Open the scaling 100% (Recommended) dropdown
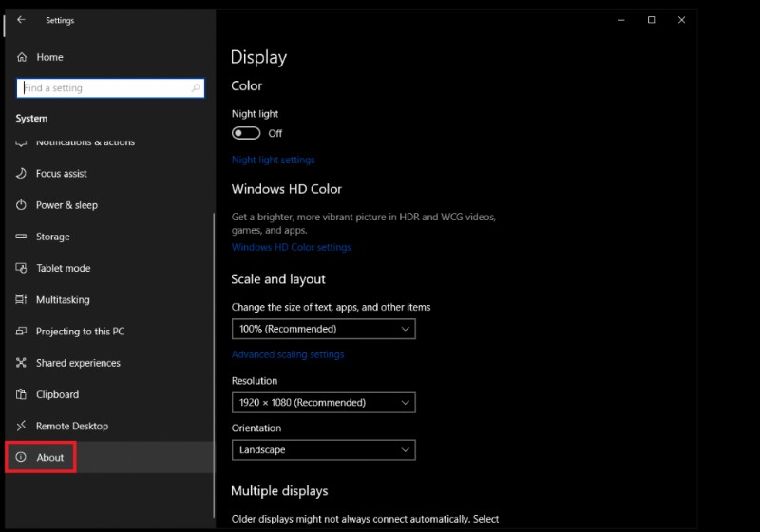 [x=323, y=329]
